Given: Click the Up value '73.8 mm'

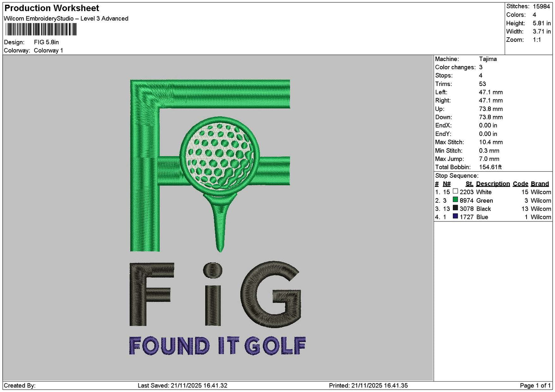Looking at the screenshot, I should 491,109.
